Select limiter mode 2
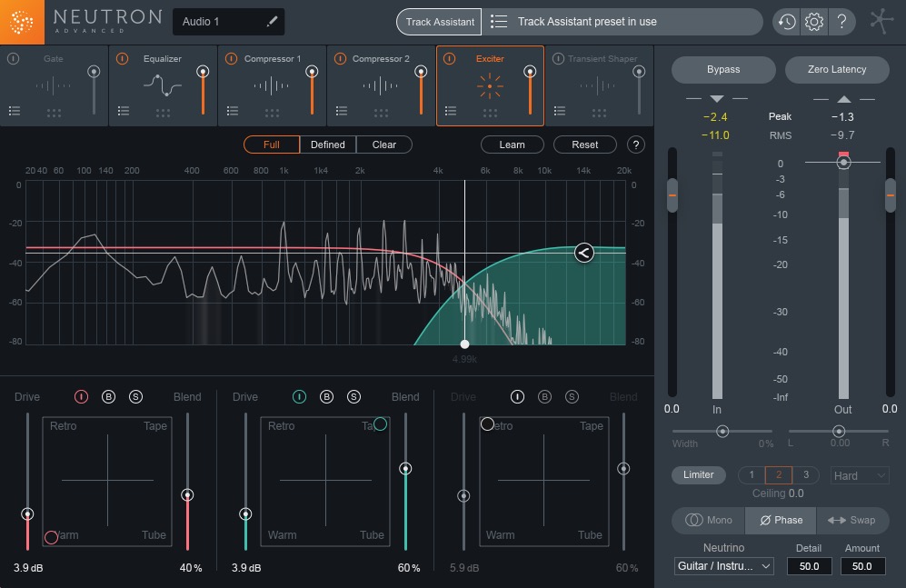906x588 pixels. point(778,474)
